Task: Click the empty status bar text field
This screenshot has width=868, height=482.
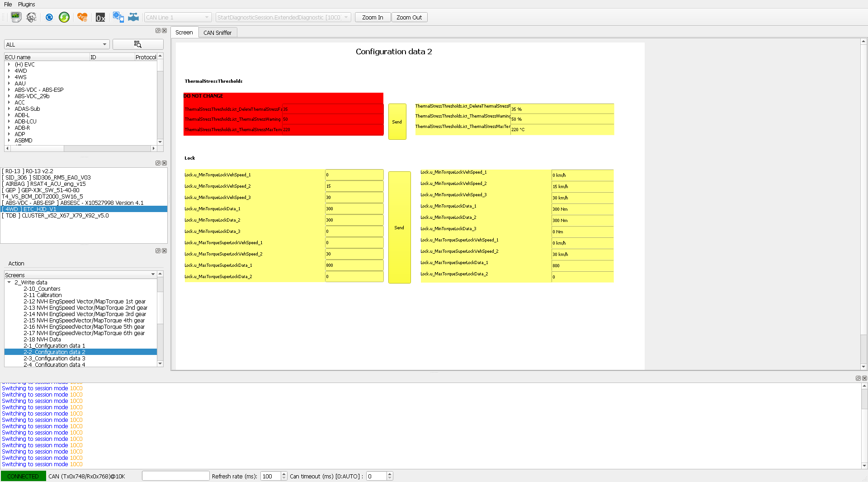Action: (175, 476)
